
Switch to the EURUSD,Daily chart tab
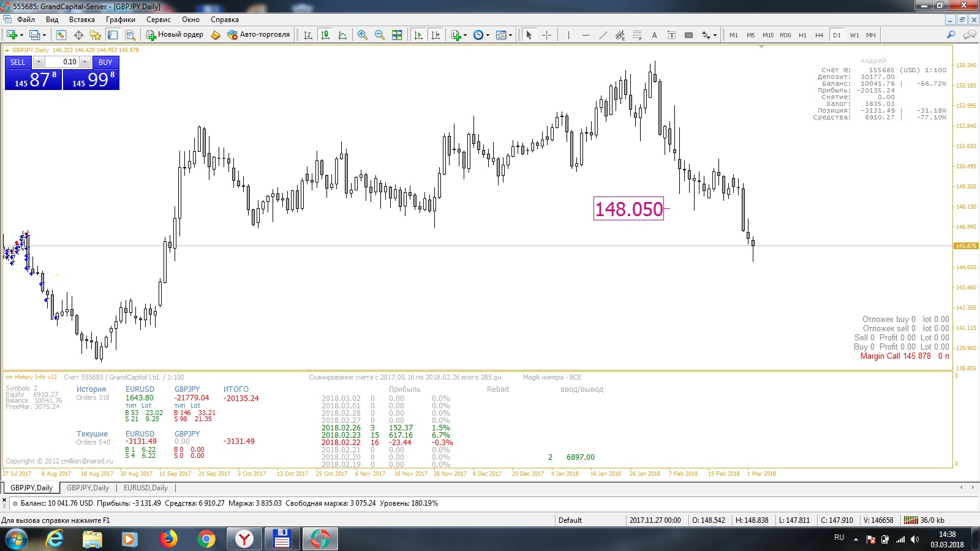pos(146,488)
